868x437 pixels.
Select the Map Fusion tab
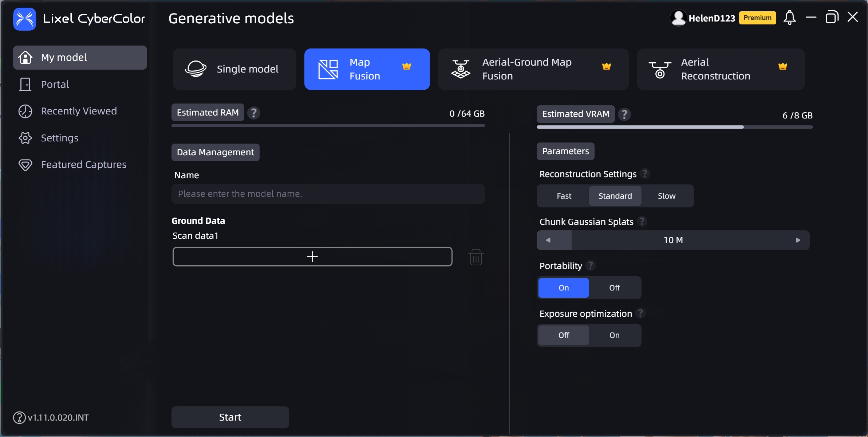(x=367, y=69)
